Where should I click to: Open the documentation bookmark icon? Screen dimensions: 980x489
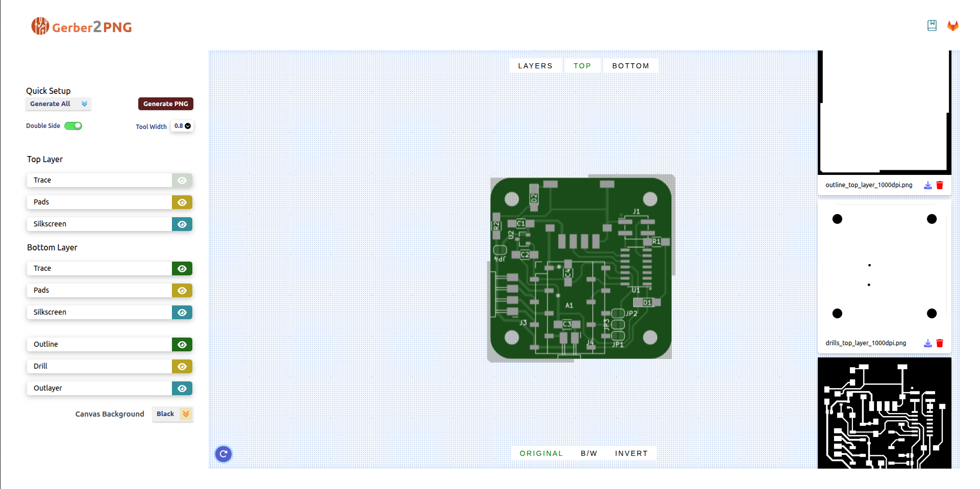click(932, 26)
